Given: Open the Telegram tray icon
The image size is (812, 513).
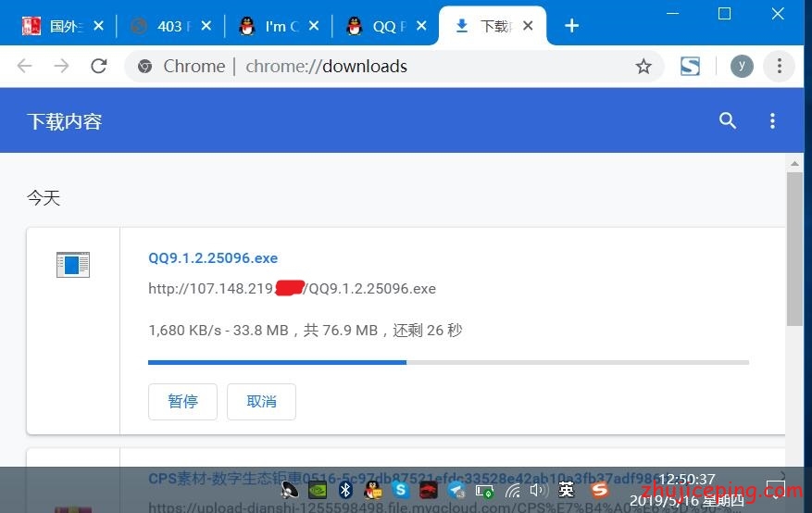Looking at the screenshot, I should point(456,490).
